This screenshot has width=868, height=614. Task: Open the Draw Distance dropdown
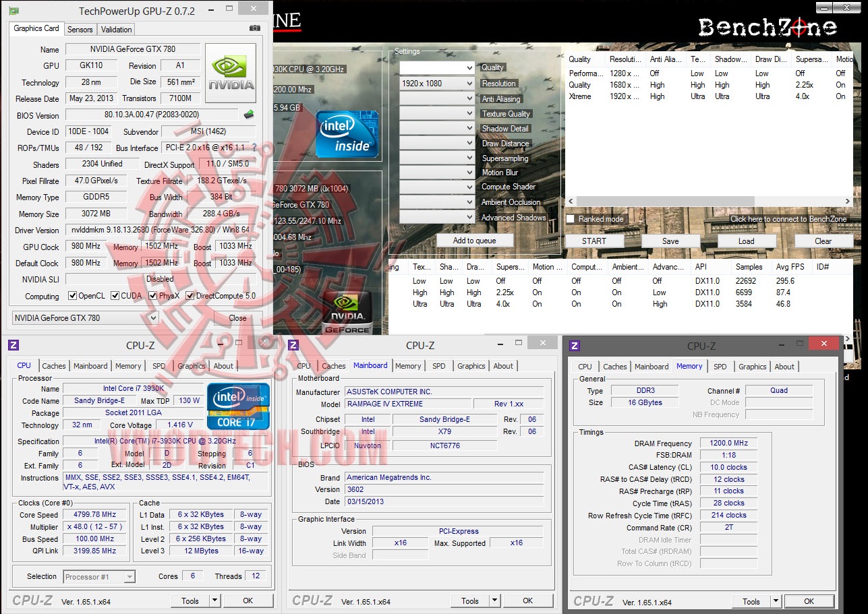tap(437, 143)
